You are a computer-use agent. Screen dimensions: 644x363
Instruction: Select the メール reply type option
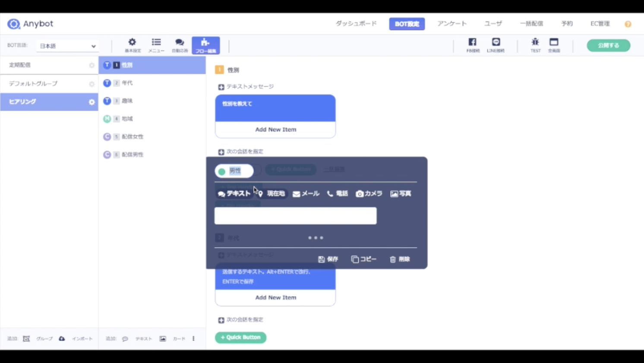[x=306, y=194]
